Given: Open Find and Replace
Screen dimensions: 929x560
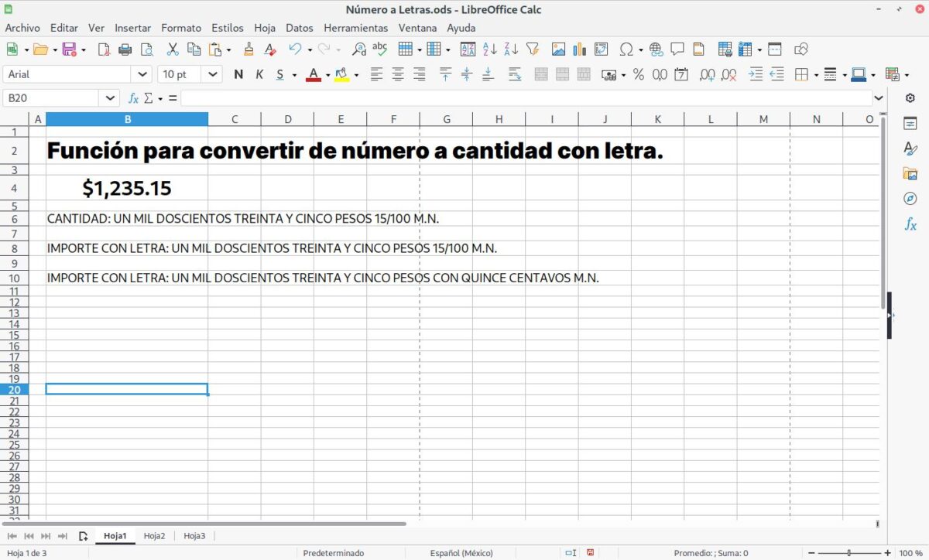Looking at the screenshot, I should 358,50.
